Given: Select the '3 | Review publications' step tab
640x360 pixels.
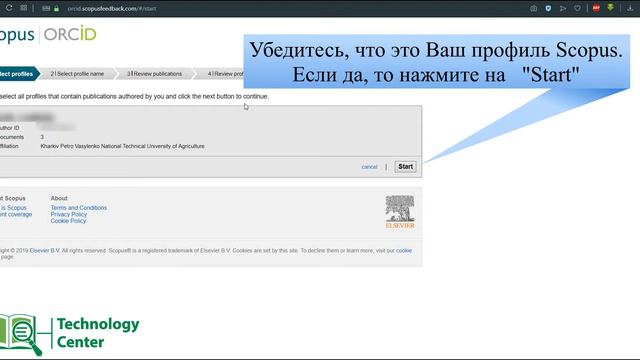Looking at the screenshot, I should (154, 74).
